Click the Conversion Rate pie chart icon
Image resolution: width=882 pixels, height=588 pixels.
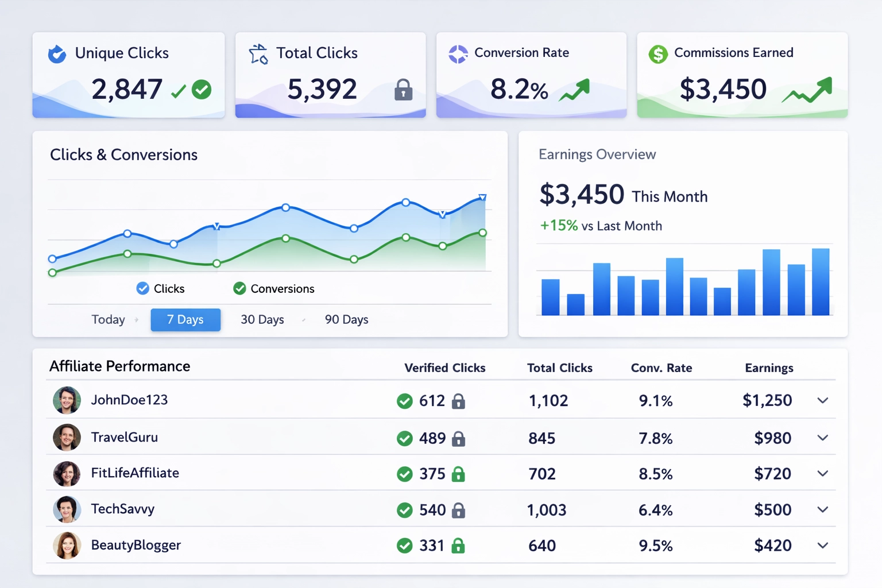458,53
